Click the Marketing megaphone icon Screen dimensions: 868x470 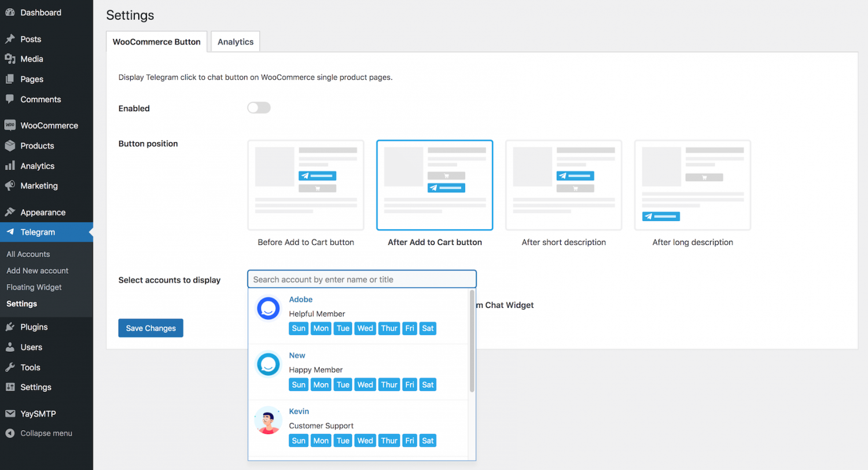(10, 186)
